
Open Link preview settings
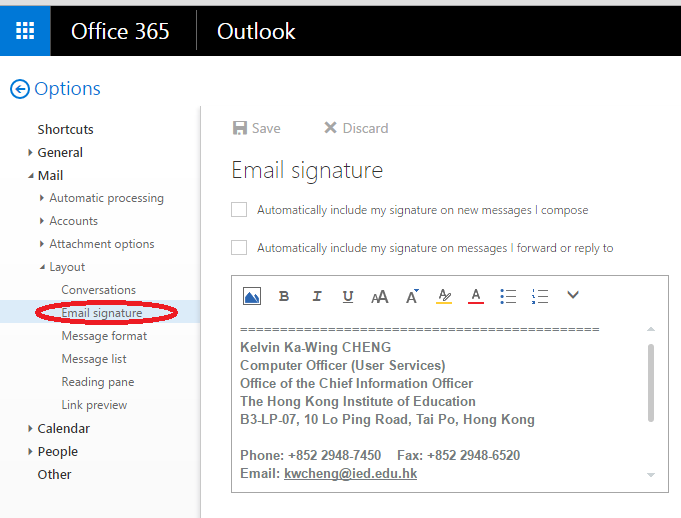[x=94, y=405]
